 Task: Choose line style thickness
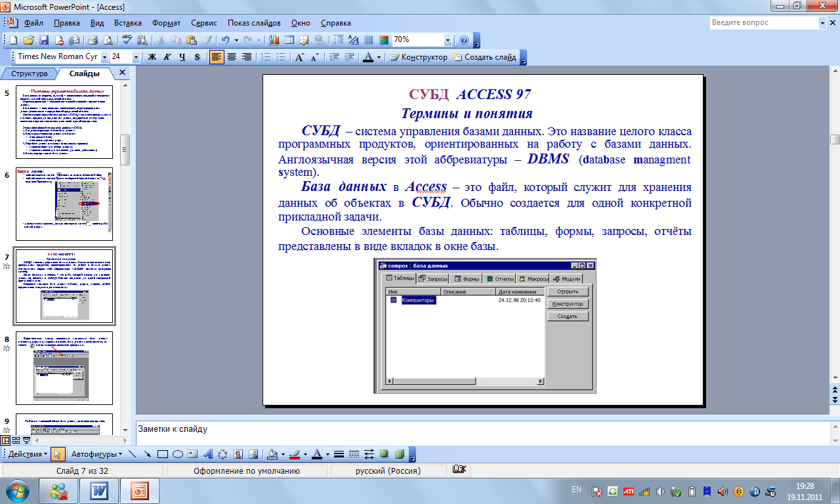click(x=339, y=454)
